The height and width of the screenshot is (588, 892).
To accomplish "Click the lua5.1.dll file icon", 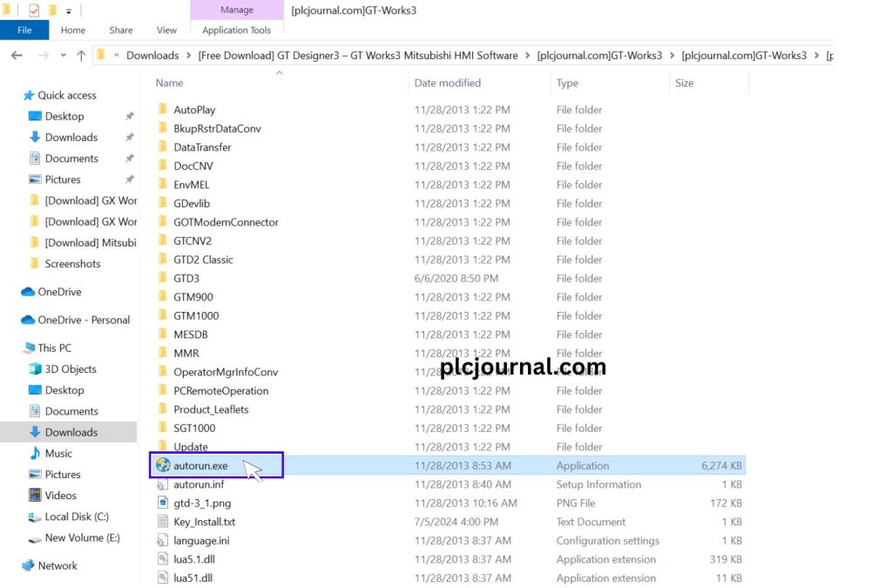I will coord(163,559).
